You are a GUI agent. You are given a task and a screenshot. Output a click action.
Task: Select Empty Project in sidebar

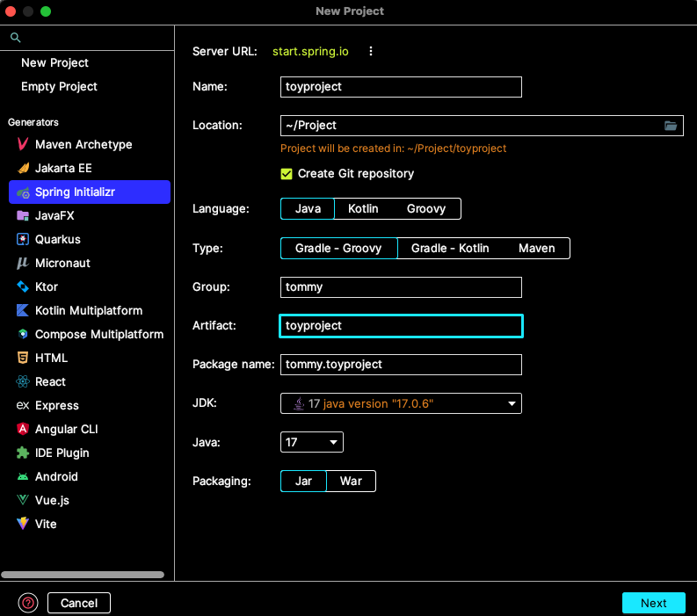click(59, 87)
